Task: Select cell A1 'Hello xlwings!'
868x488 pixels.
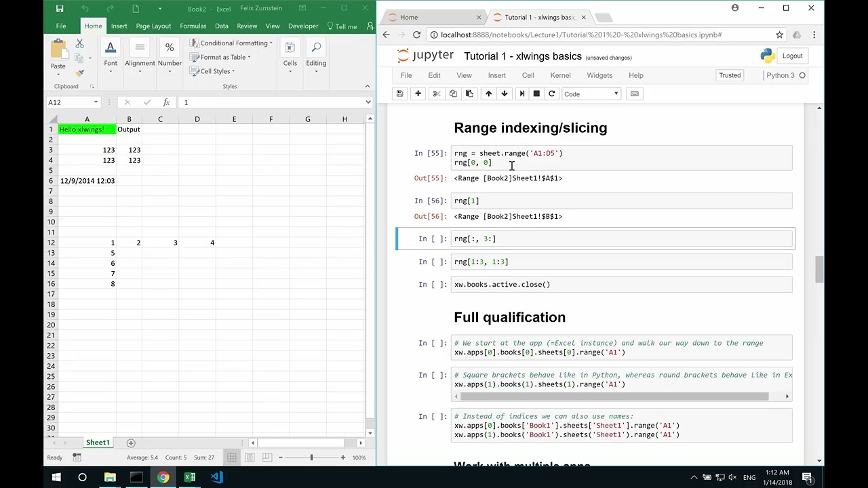Action: (87, 129)
